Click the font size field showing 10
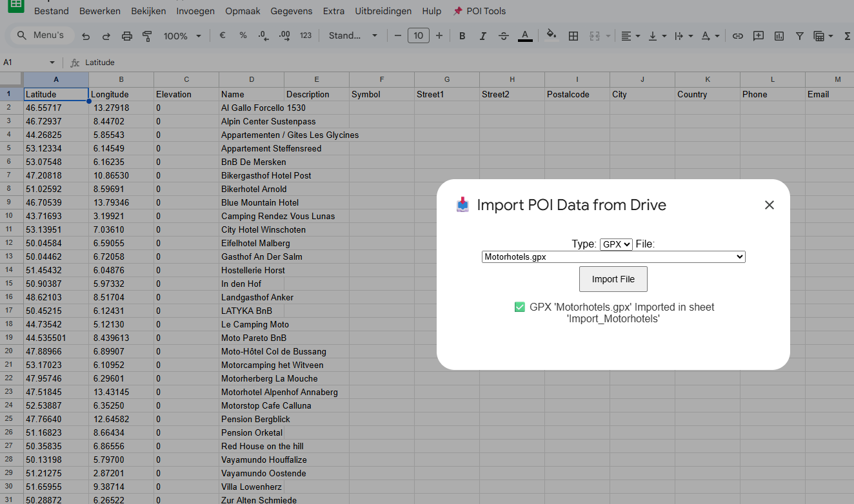Screen dimensions: 854x504 click(x=419, y=35)
